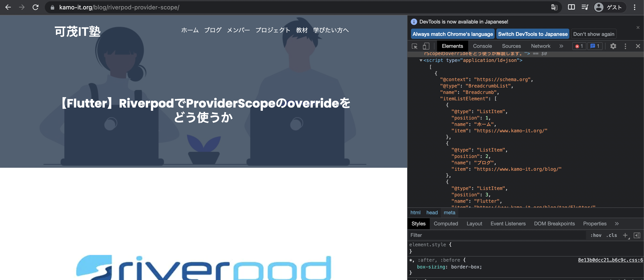This screenshot has height=280, width=644.
Task: Toggle :hov pseudo-class states
Action: coord(596,235)
